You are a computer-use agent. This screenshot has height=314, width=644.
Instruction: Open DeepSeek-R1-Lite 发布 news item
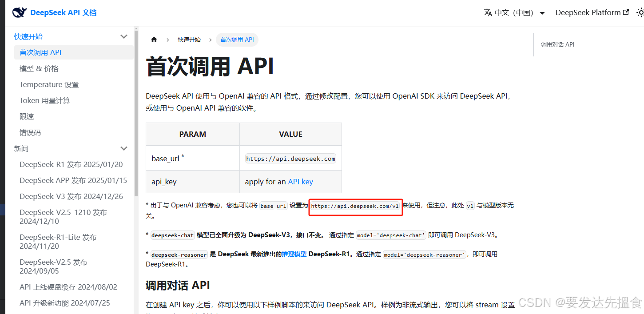58,242
